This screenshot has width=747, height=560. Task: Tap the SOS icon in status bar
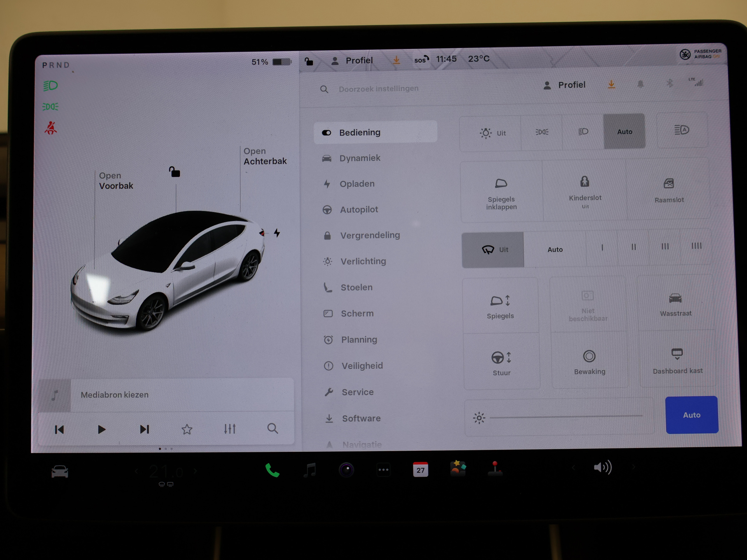[421, 59]
